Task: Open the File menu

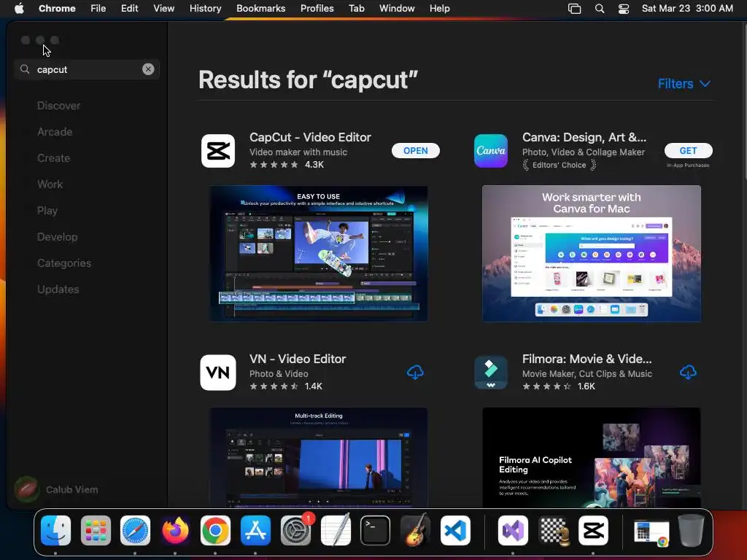Action: click(x=98, y=9)
